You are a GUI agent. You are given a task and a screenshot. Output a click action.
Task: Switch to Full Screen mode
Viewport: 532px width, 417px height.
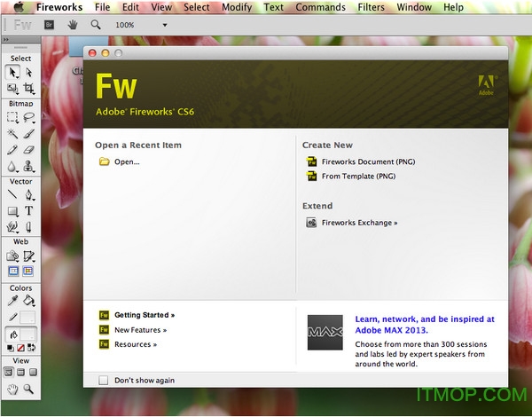[x=33, y=373]
